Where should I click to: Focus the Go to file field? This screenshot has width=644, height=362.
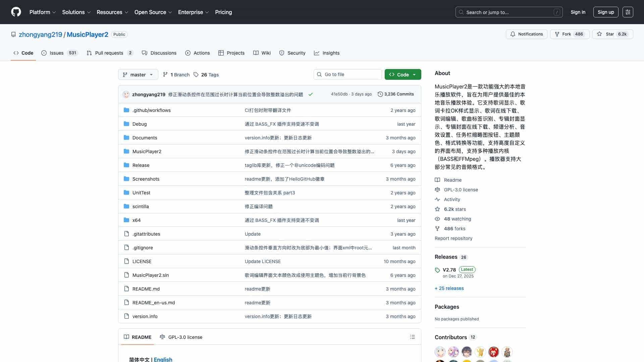click(x=348, y=74)
